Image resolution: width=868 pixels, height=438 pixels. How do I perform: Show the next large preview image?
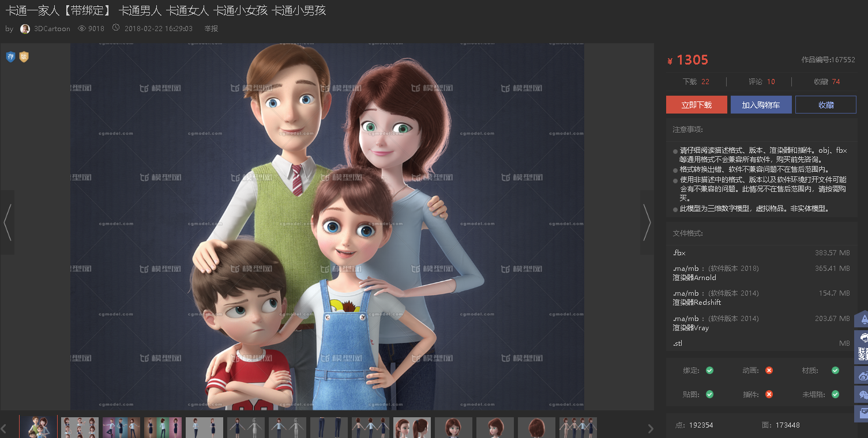pyautogui.click(x=647, y=222)
